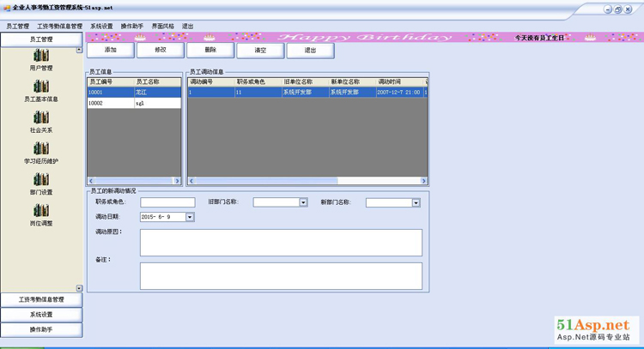This screenshot has width=644, height=349.
Task: Expand the 系统设置 sidebar section
Action: point(41,315)
